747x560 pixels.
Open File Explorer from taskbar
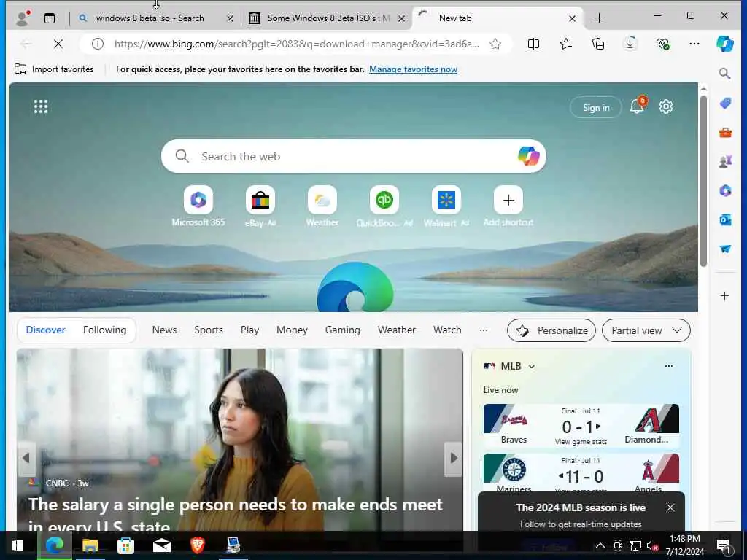(90, 545)
